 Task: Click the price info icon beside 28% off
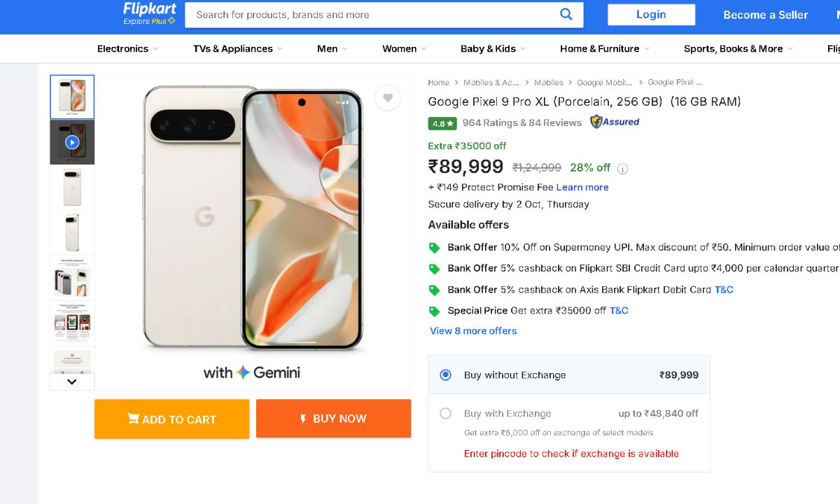623,169
